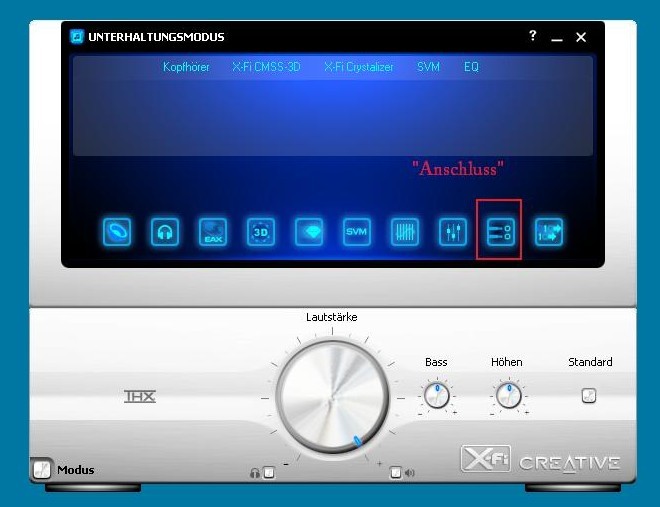Click the THX logo

140,396
